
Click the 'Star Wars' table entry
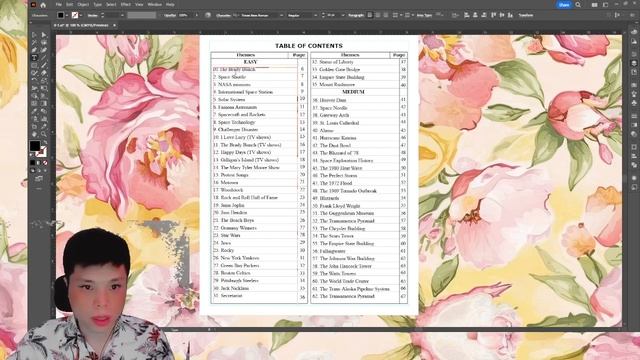point(230,235)
